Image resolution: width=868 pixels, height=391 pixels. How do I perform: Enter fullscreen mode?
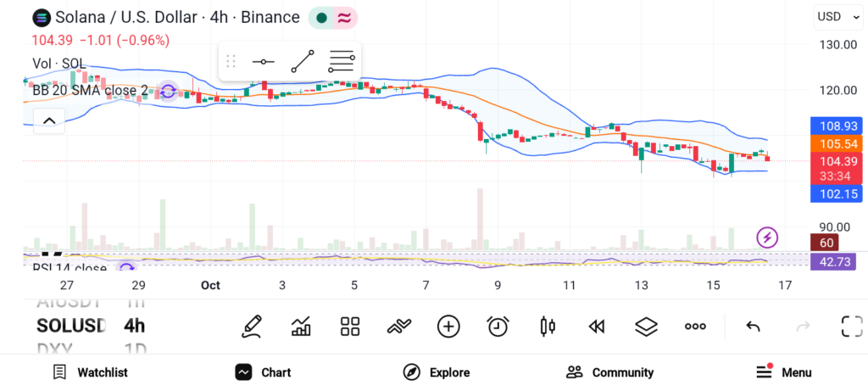(852, 327)
